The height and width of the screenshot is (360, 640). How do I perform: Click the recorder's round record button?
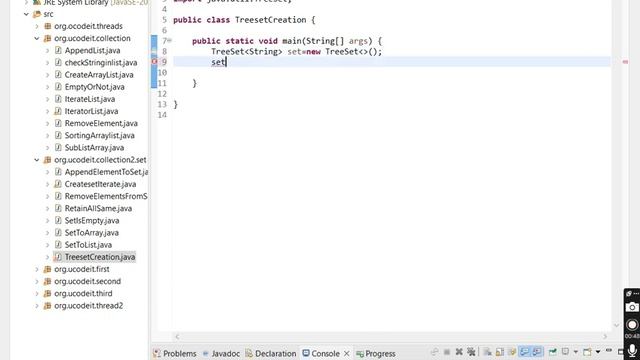pos(632,324)
